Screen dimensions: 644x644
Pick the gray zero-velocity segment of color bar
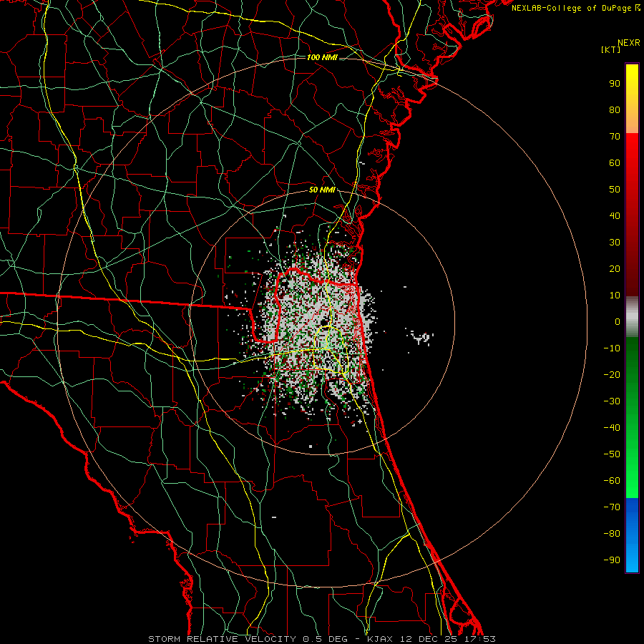tap(632, 317)
